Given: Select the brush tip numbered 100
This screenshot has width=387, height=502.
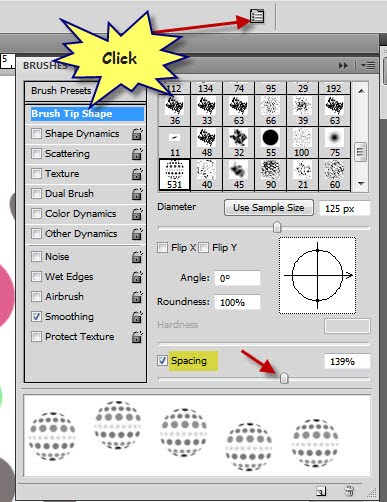Looking at the screenshot, I should tap(302, 143).
